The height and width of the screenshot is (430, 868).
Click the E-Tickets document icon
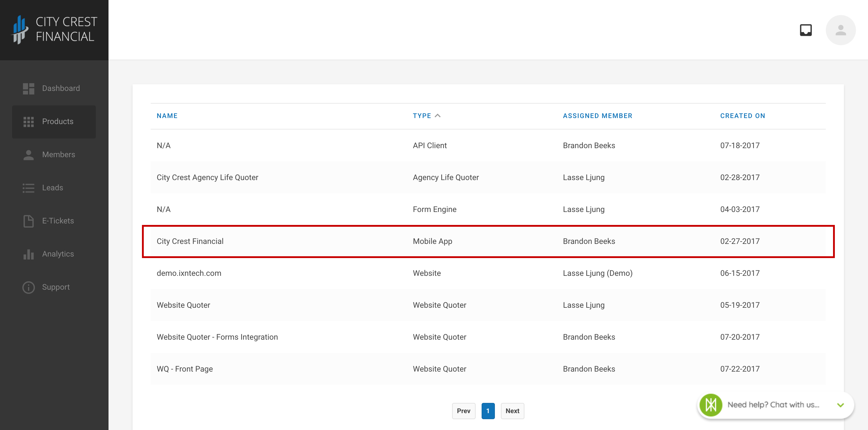tap(29, 221)
